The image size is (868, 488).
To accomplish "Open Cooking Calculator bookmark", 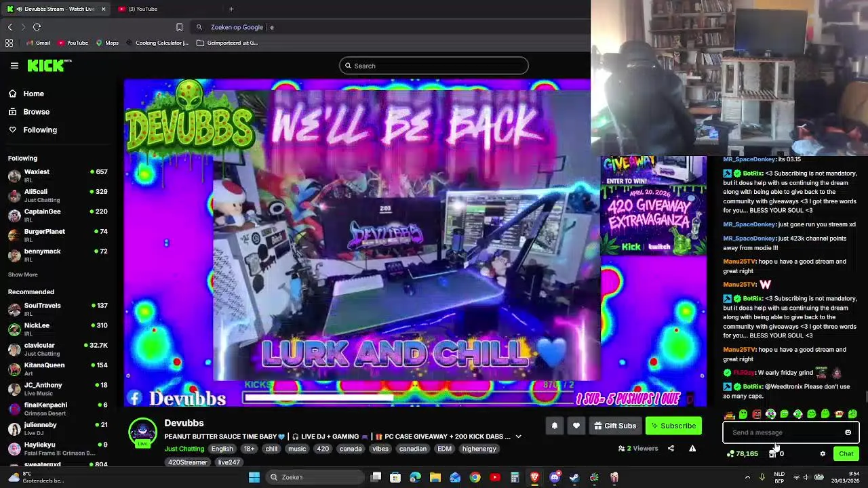I will click(157, 43).
